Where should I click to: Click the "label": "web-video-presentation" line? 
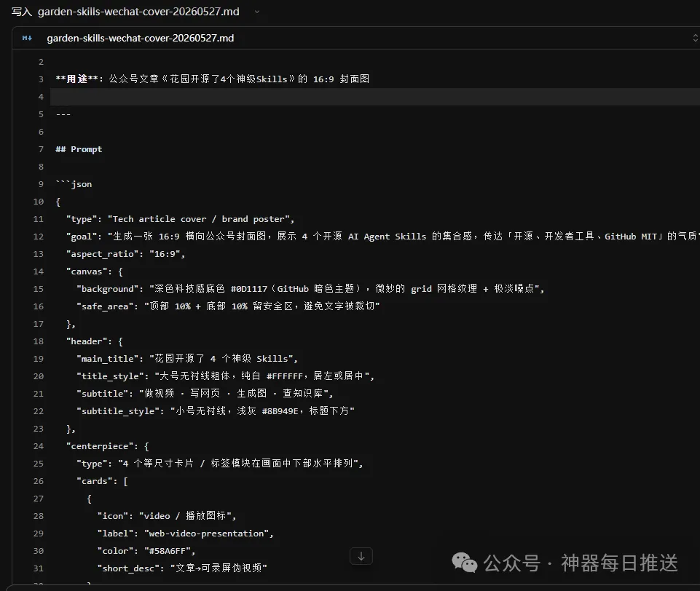coord(185,534)
